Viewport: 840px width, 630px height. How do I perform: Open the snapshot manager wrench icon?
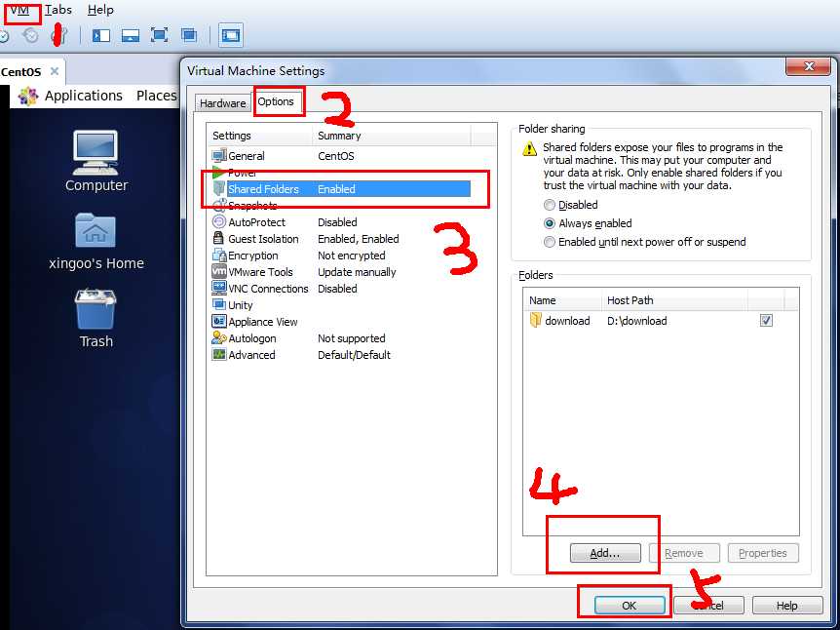58,36
